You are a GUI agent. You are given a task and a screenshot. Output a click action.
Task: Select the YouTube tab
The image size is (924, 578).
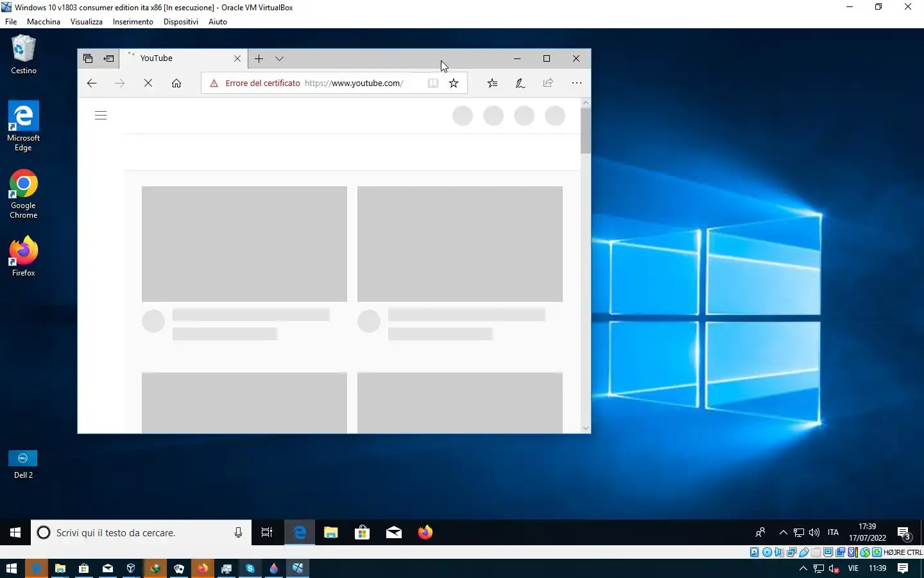point(184,58)
